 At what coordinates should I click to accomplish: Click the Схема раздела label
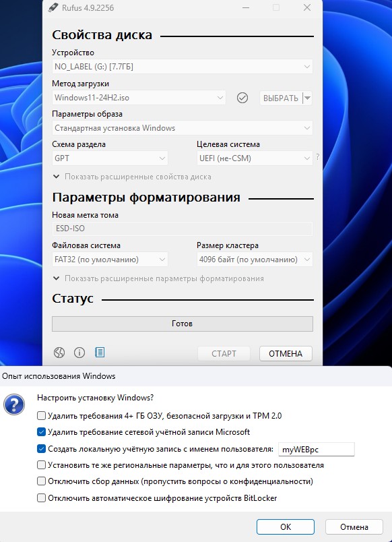click(x=79, y=144)
